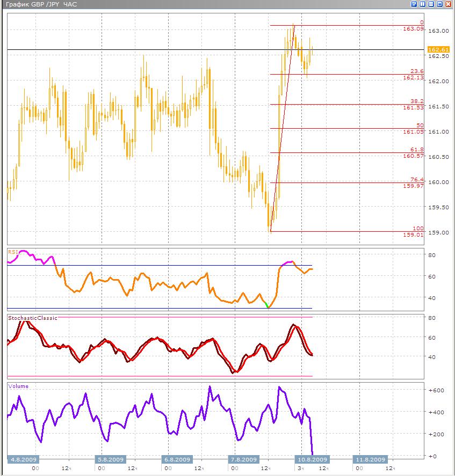The image size is (455, 476).
Task: Maximize the chart window
Action: pos(440,4)
